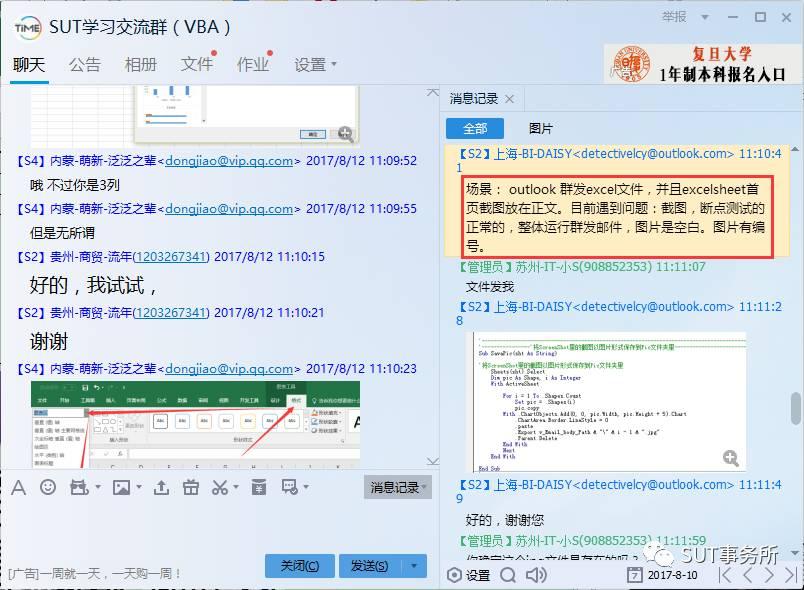Expand the chat bubble icon dropdown arrow
This screenshot has width=804, height=590.
click(306, 487)
